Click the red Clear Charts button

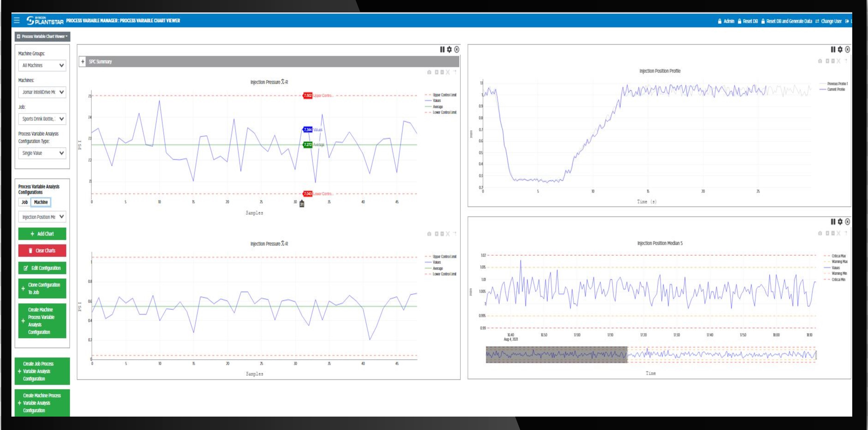pyautogui.click(x=42, y=250)
